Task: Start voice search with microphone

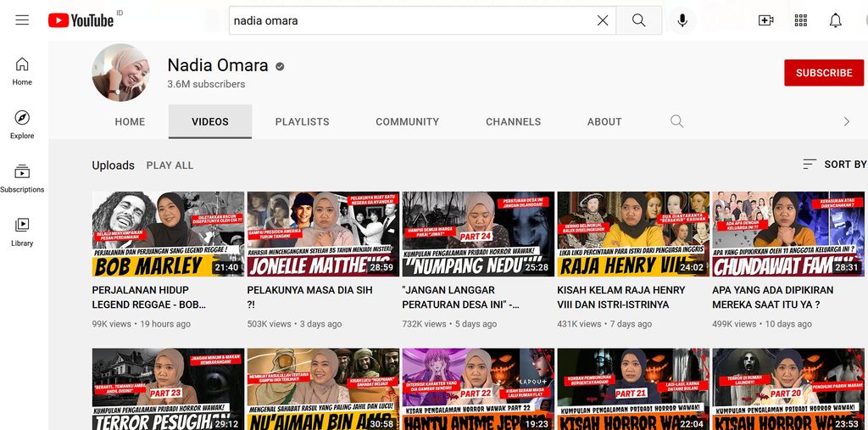Action: (682, 20)
